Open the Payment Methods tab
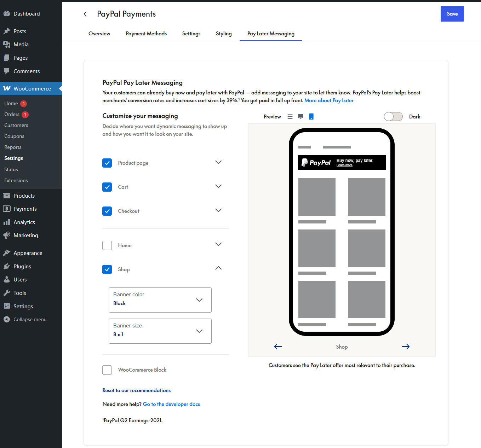This screenshot has height=448, width=481. (146, 34)
